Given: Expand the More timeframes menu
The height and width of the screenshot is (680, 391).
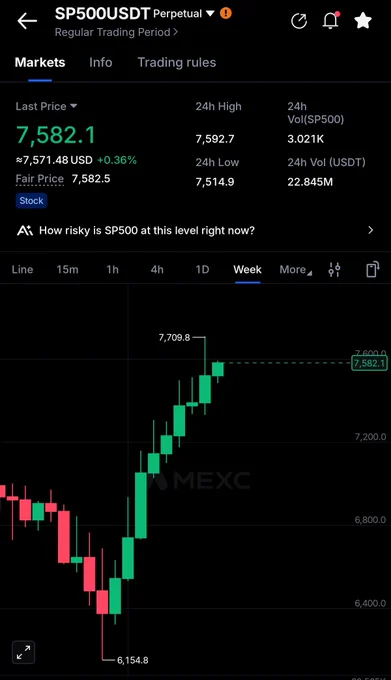Looking at the screenshot, I should [296, 270].
